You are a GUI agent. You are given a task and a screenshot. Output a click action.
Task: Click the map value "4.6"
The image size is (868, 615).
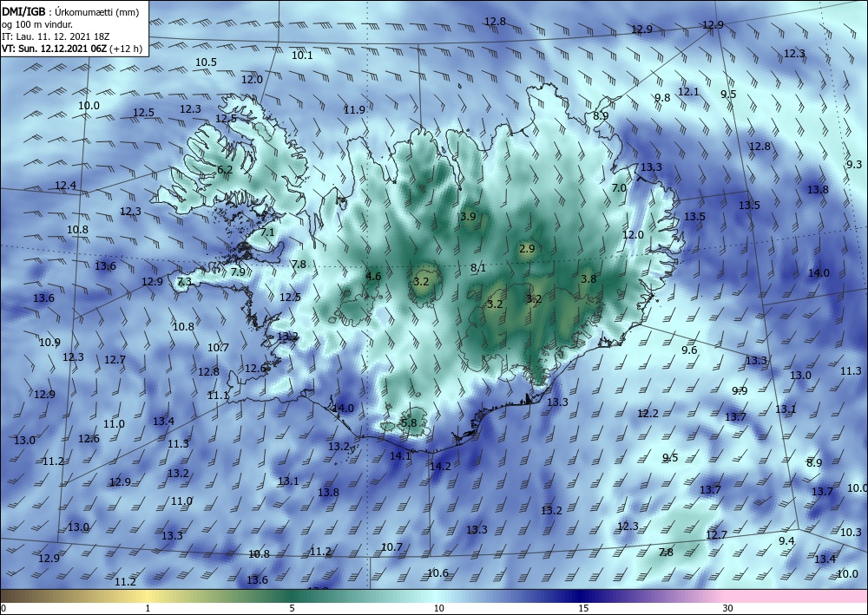[x=373, y=276]
